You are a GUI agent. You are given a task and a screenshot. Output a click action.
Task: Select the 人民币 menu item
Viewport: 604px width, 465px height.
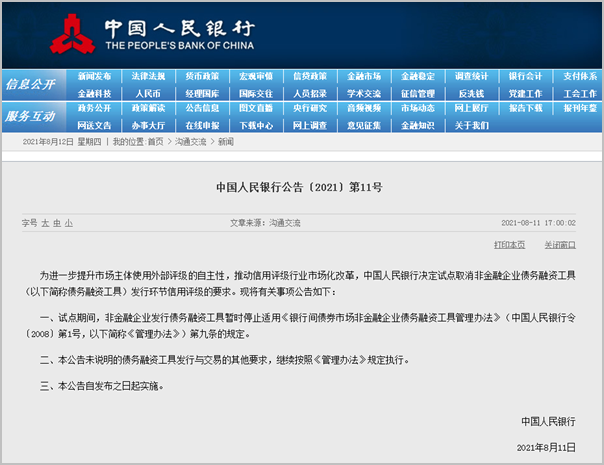click(x=148, y=93)
